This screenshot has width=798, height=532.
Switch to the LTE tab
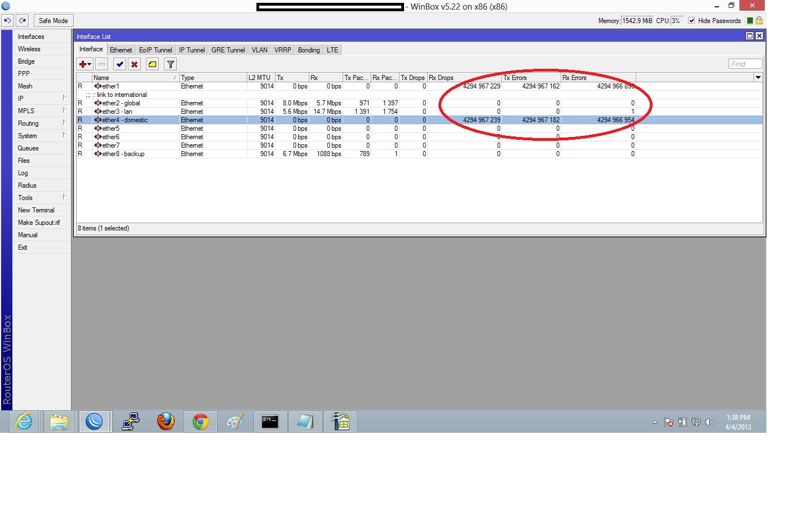[333, 50]
